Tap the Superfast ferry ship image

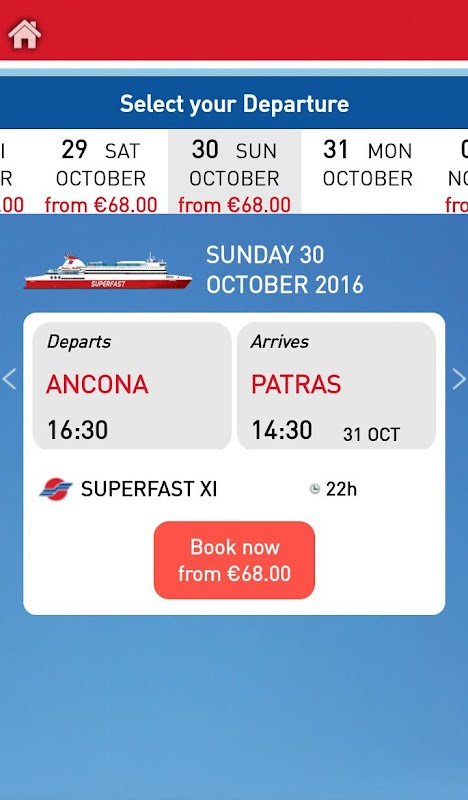108,271
